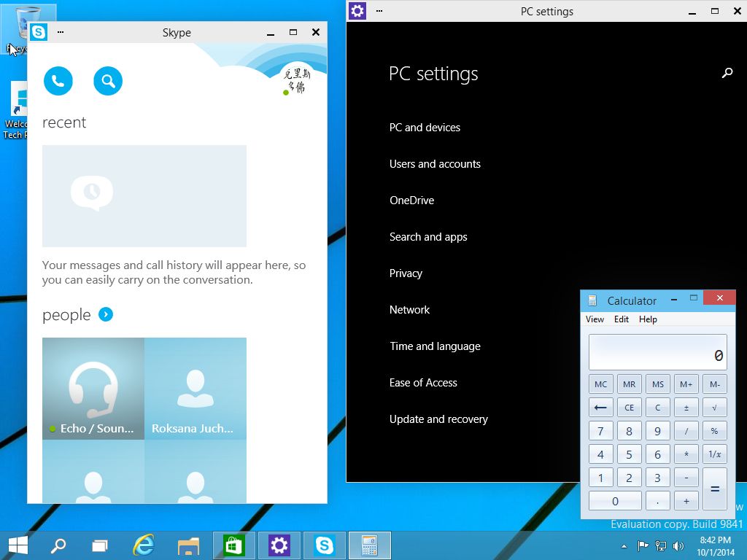Click the Calculator backspace arrow button
Image resolution: width=747 pixels, height=560 pixels.
601,408
